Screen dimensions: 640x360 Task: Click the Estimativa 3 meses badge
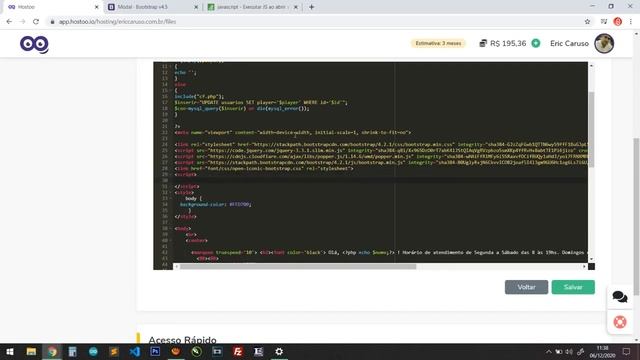pos(438,43)
